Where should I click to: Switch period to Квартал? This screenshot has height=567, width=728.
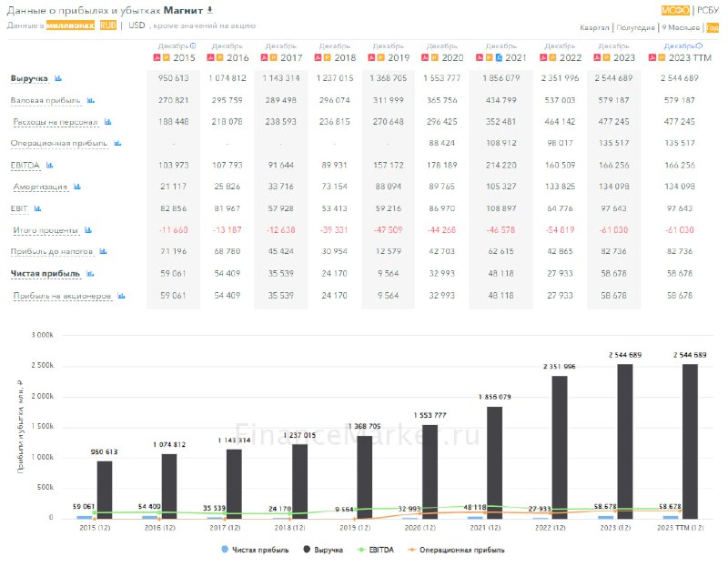594,28
